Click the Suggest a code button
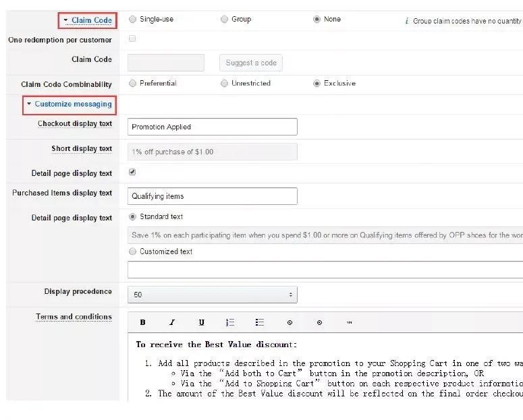This screenshot has height=420, width=523. tap(251, 63)
